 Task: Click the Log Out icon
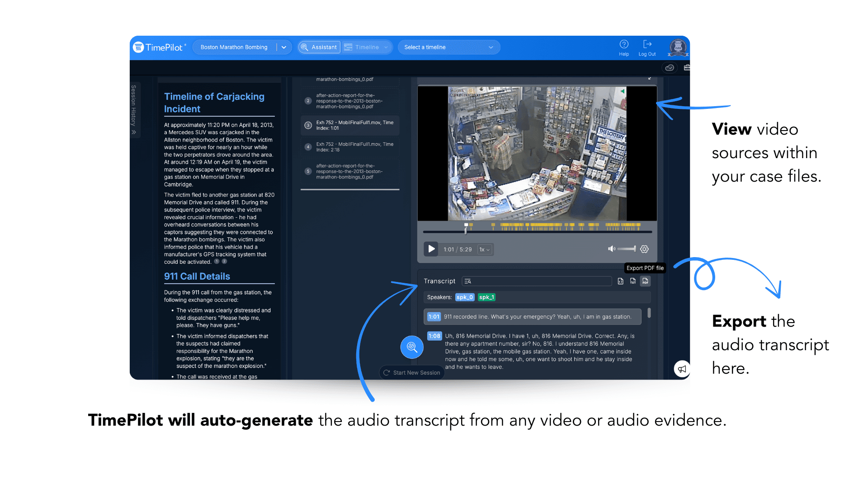(x=647, y=44)
